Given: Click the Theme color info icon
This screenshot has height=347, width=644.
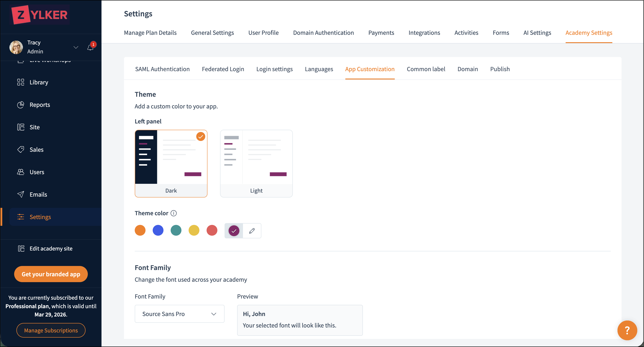Looking at the screenshot, I should coord(174,213).
